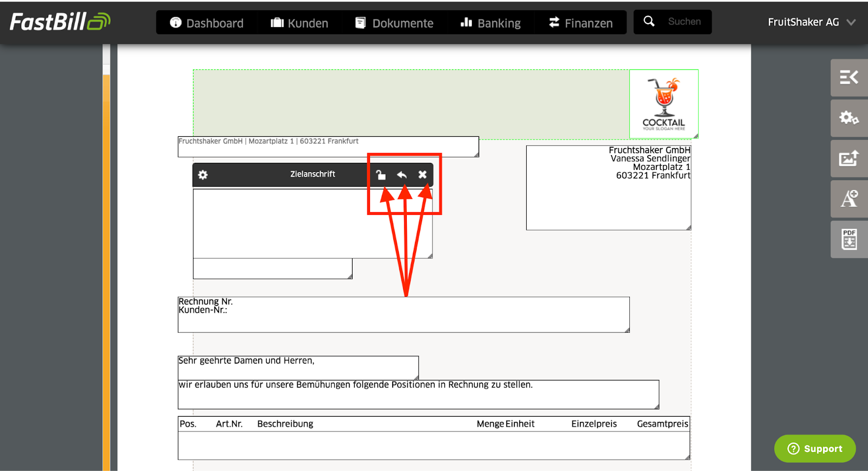Click the Gesamtpreis column header
The height and width of the screenshot is (471, 868).
click(x=662, y=424)
